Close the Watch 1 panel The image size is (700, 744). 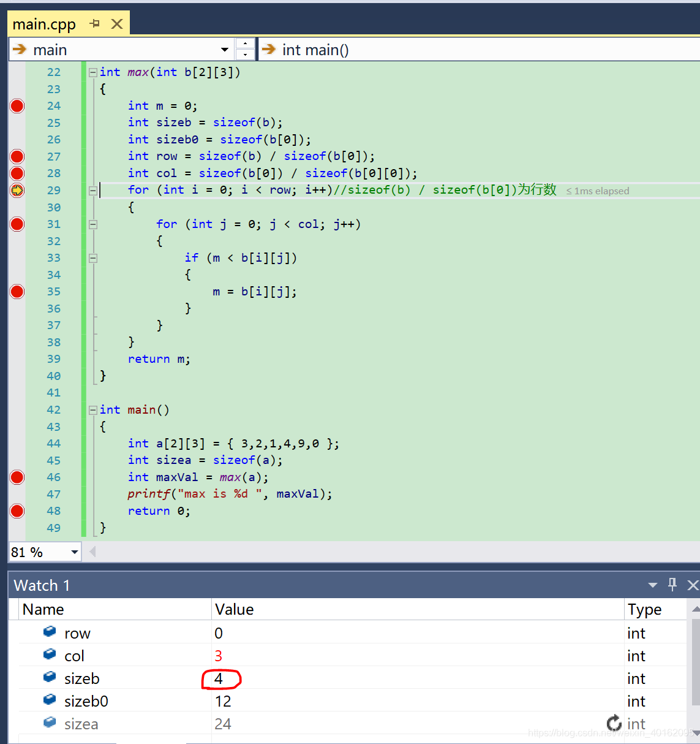point(693,585)
